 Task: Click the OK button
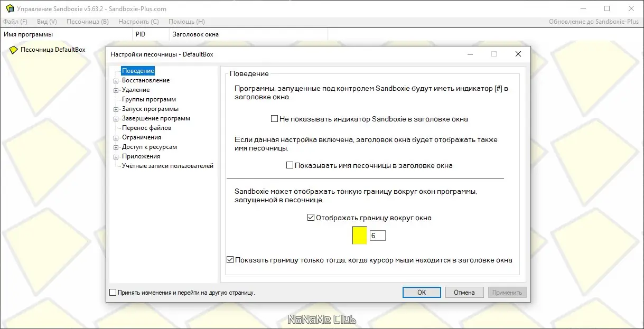coord(422,292)
